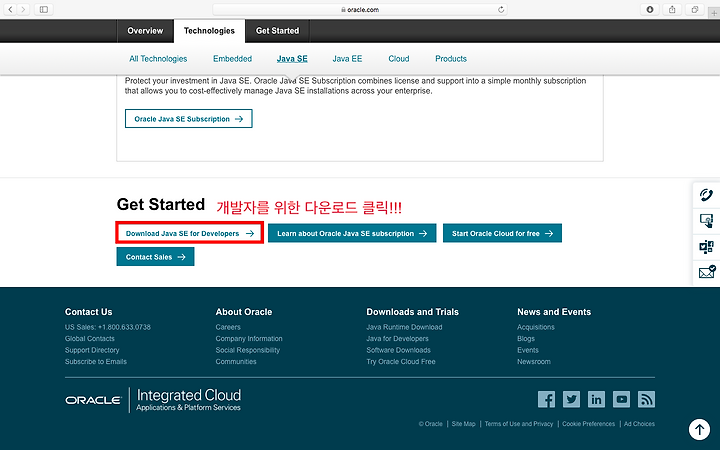Viewport: 720px width, 450px height.
Task: Open Oracle Twitter page icon
Action: (x=571, y=399)
